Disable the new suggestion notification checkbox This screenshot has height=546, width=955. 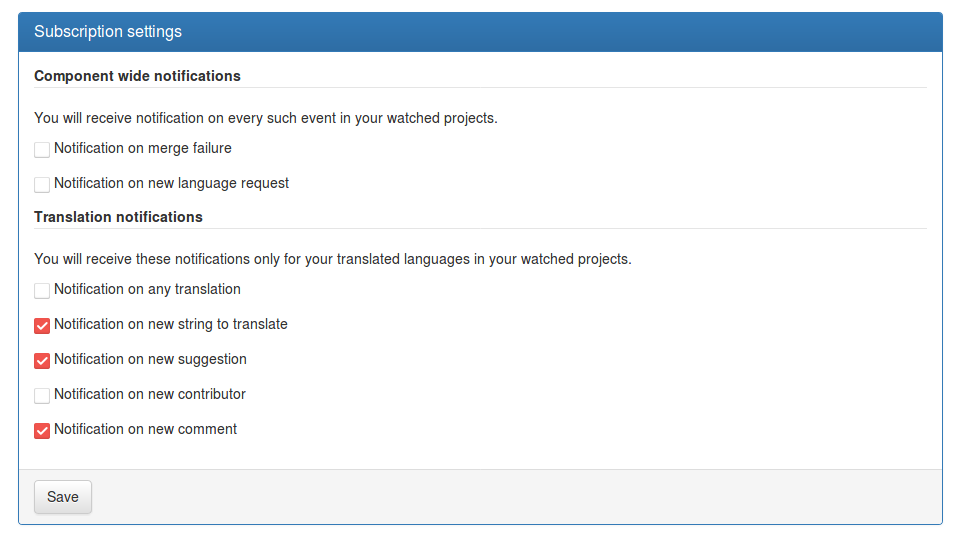pyautogui.click(x=42, y=361)
